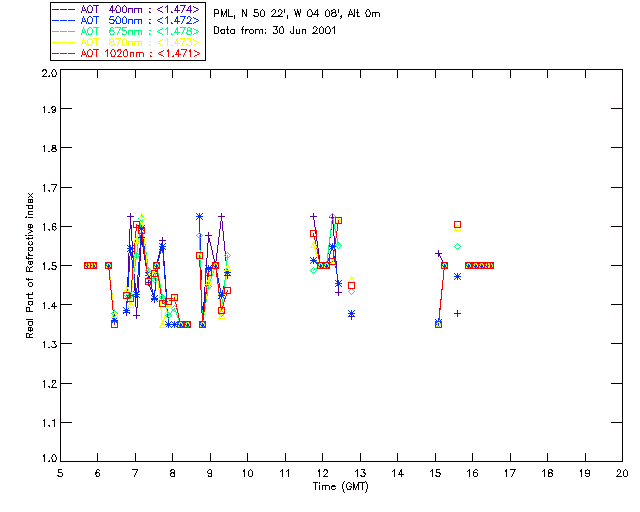Click the x-axis tick label 10
Screen dimensions: 640x512
coord(247,473)
